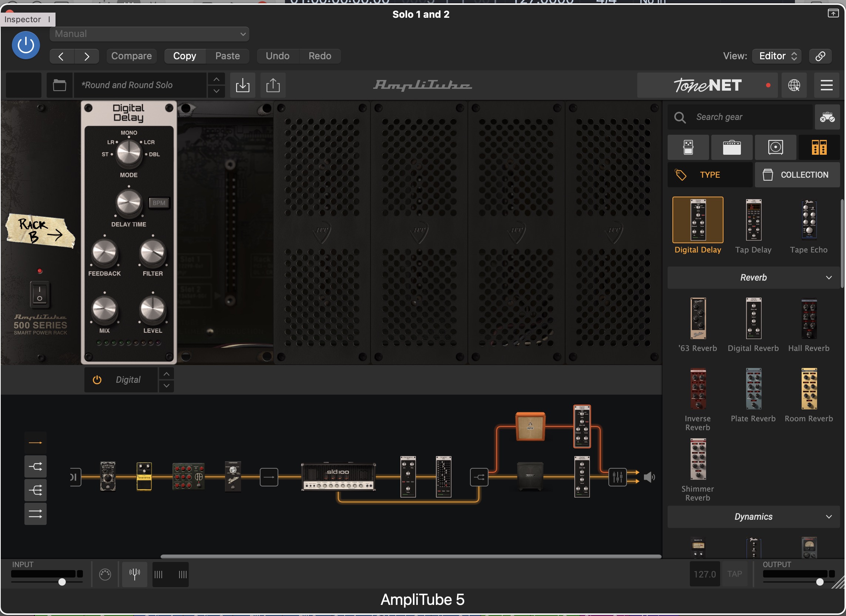The image size is (846, 616).
Task: Go to previous plugin setting arrow
Action: point(61,56)
